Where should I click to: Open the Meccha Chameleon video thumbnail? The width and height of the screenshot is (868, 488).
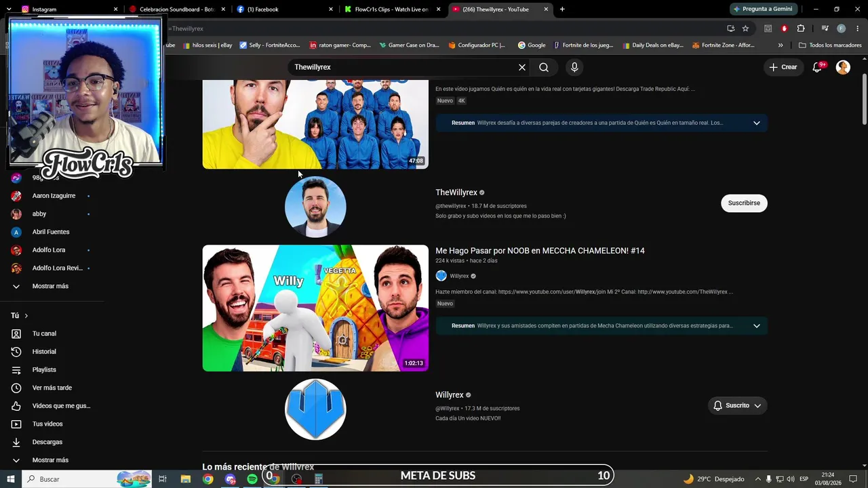tap(315, 308)
